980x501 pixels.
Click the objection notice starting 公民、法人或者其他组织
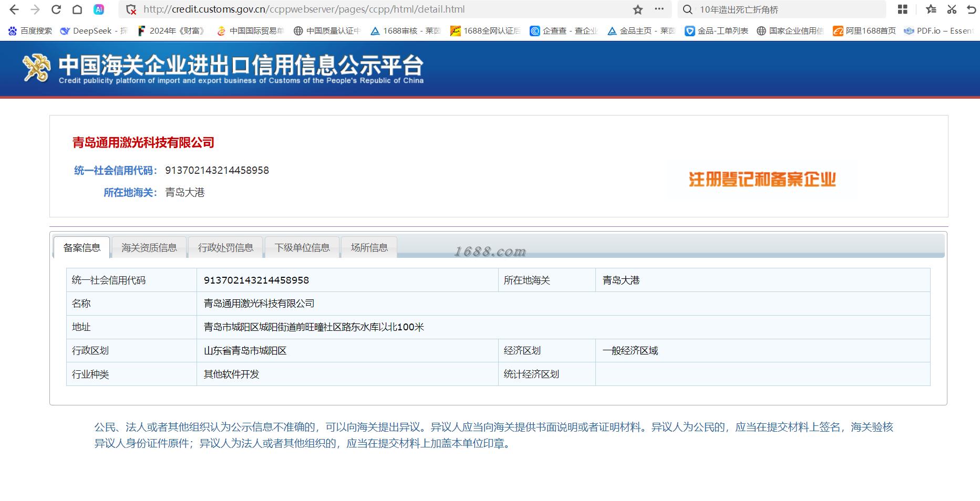pos(494,435)
